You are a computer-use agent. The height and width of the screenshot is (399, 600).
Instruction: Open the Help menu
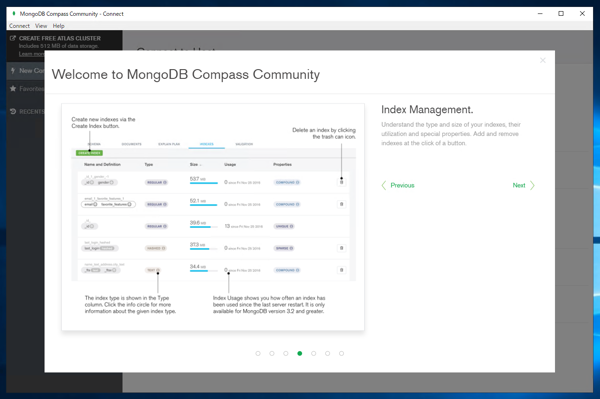point(59,26)
